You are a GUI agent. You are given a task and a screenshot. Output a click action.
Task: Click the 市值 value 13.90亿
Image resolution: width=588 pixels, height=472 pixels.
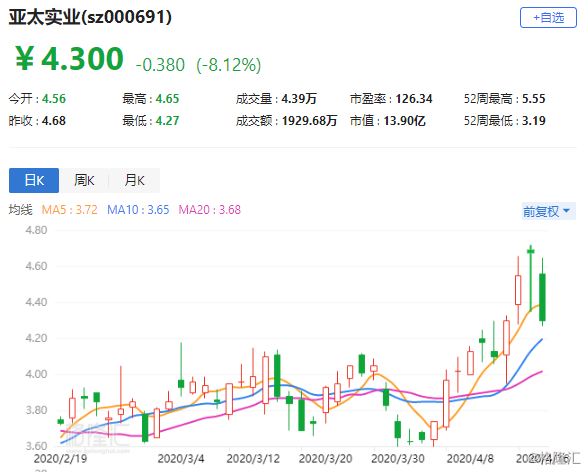[404, 121]
